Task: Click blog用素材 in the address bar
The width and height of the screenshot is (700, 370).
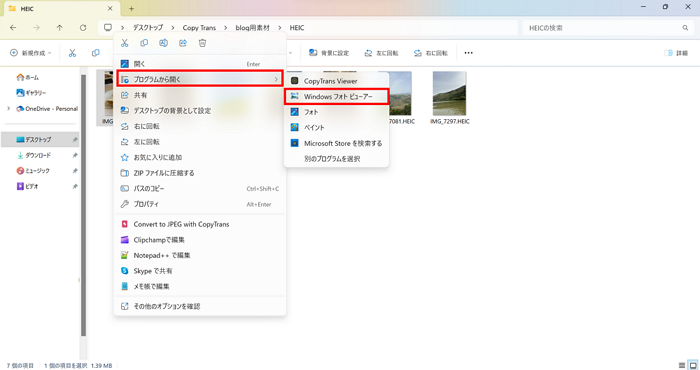Action: pos(252,28)
